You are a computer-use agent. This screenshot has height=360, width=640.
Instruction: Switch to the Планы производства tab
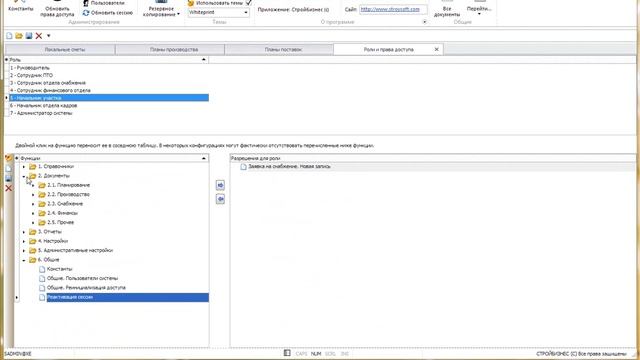point(170,49)
